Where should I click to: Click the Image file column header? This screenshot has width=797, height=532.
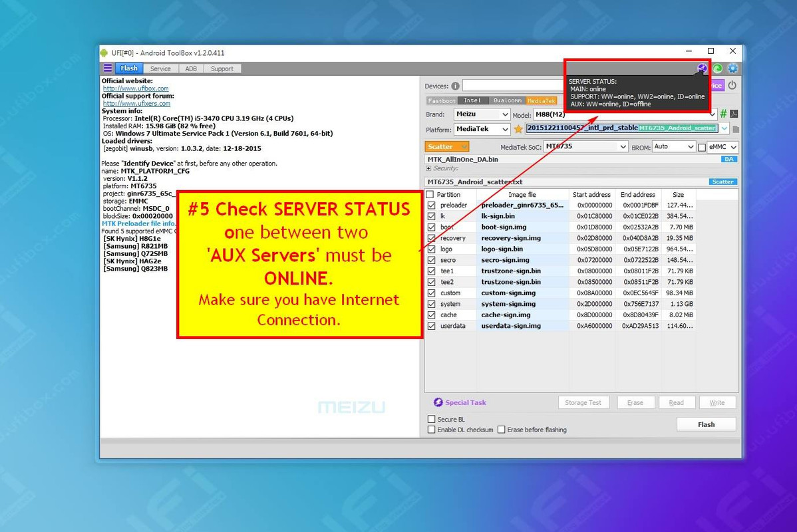click(x=522, y=195)
